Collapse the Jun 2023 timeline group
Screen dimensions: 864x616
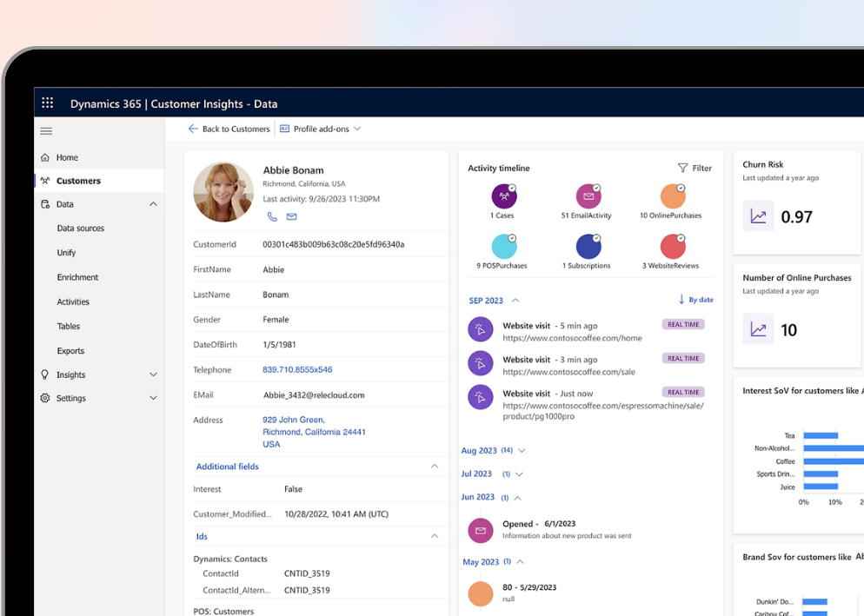click(x=517, y=498)
